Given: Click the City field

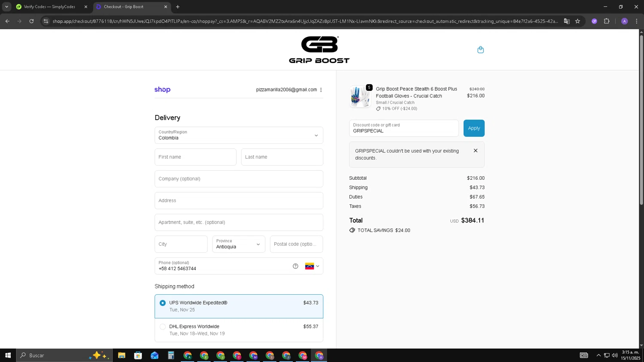Looking at the screenshot, I should point(181,244).
